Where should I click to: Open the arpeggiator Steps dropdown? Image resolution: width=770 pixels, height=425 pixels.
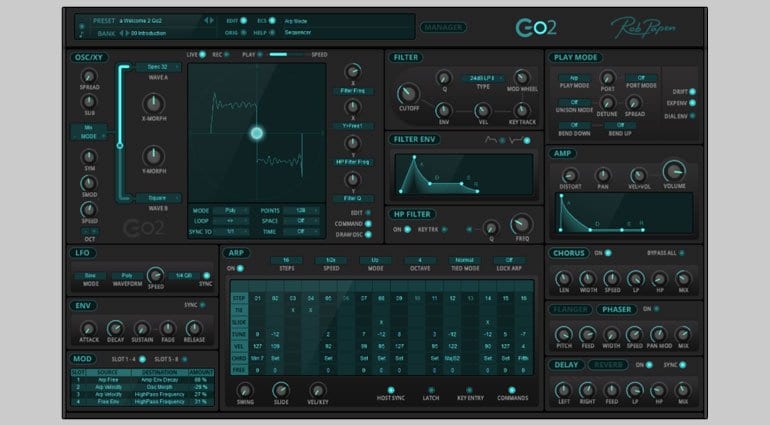coord(286,260)
